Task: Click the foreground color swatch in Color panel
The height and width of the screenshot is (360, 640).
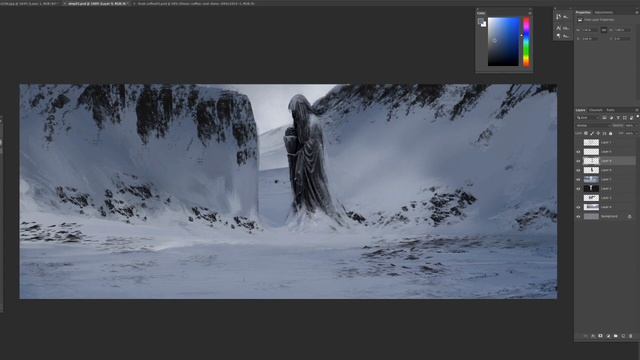Action: click(481, 21)
